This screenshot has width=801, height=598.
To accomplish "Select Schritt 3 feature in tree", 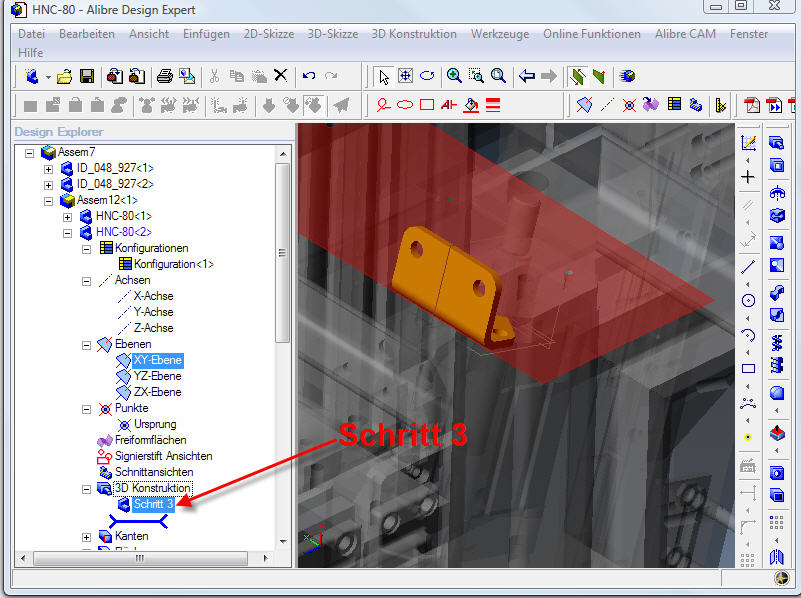I will click(x=153, y=504).
